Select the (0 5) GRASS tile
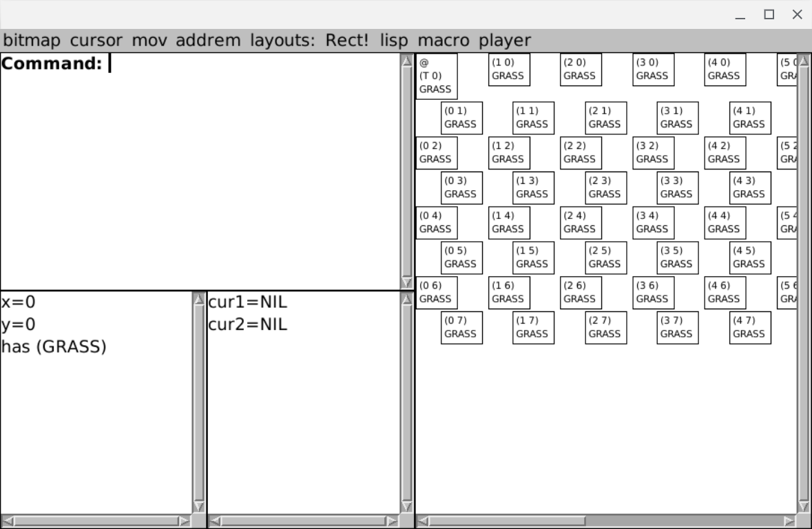 (461, 257)
